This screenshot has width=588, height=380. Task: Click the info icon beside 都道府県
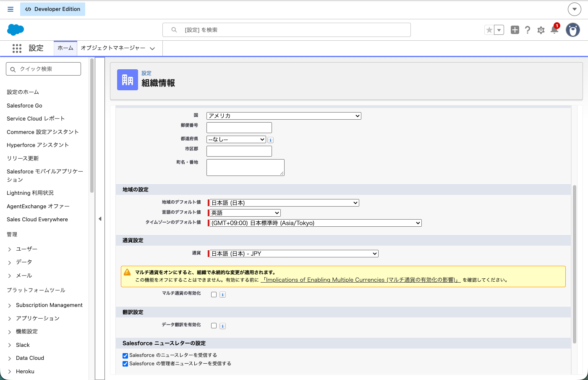tap(271, 140)
